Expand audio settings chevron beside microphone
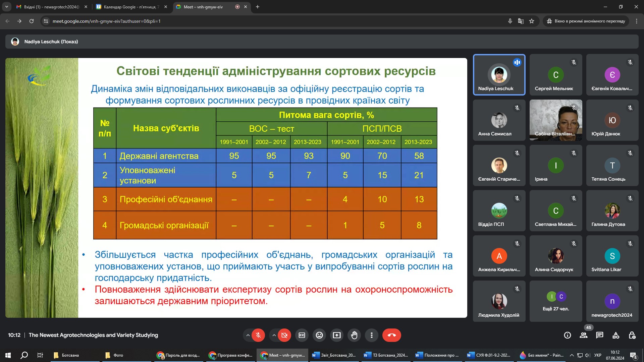644x362 pixels. pos(248,335)
